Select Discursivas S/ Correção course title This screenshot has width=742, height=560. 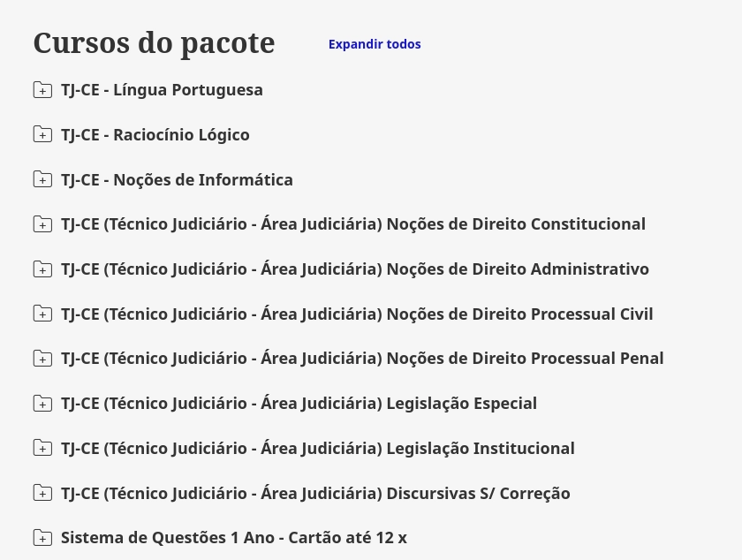click(x=315, y=494)
